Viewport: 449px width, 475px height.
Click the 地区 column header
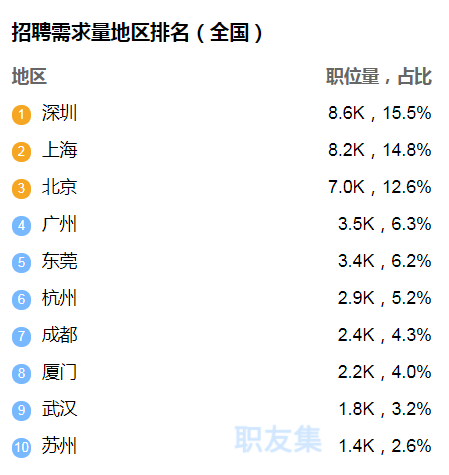point(29,76)
